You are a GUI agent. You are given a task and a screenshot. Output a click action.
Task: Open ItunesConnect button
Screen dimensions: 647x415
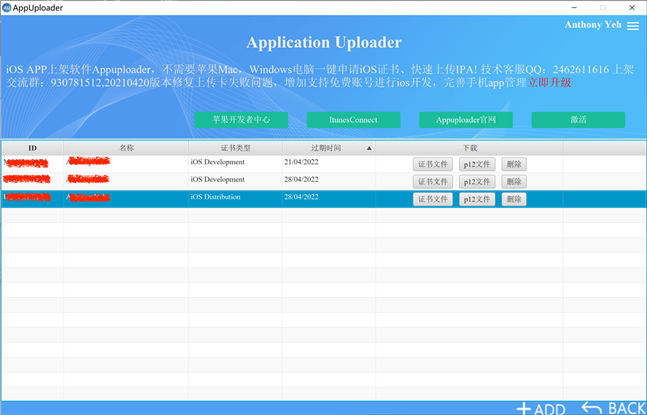(x=353, y=120)
